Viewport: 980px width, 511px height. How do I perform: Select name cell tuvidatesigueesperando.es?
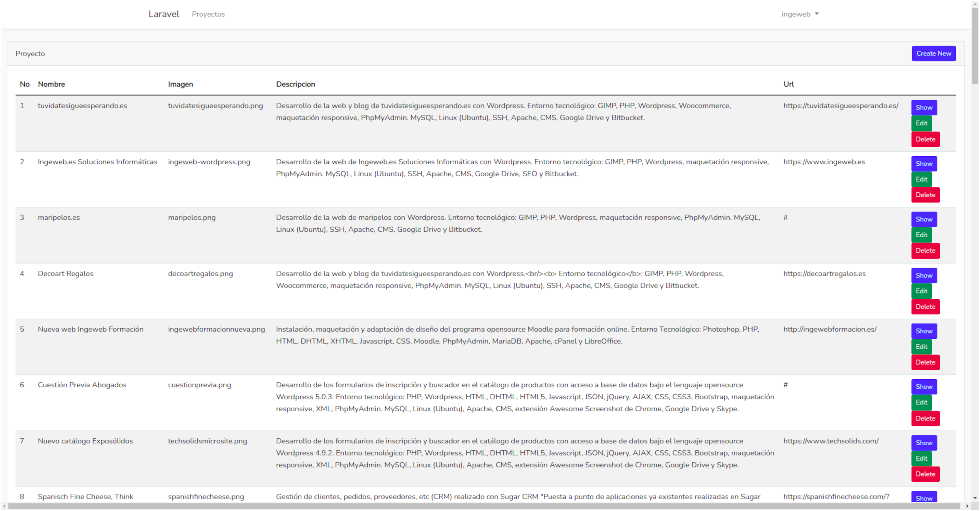click(x=82, y=106)
